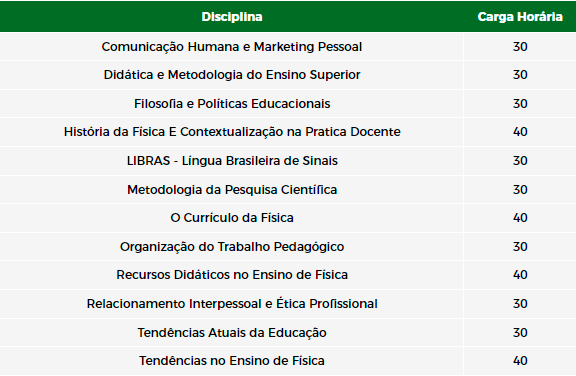Click the 40 hours for O Currículo da Física

pos(520,218)
